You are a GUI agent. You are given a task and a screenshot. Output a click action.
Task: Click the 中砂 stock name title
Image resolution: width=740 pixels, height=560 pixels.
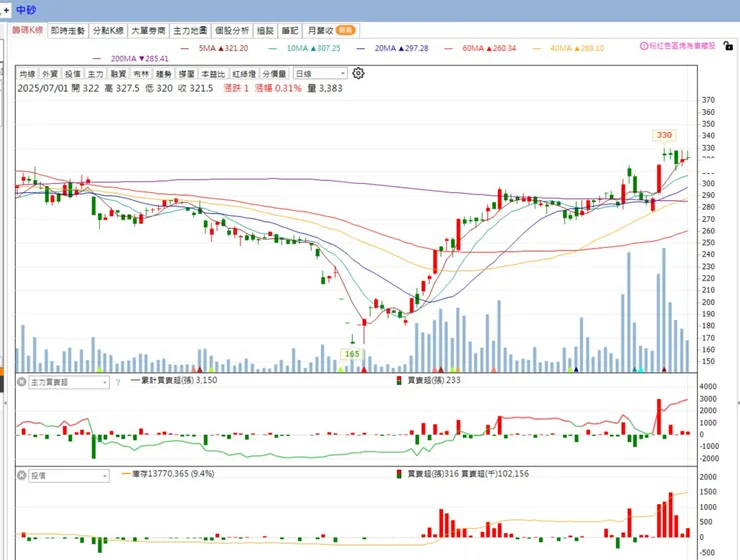coord(25,10)
